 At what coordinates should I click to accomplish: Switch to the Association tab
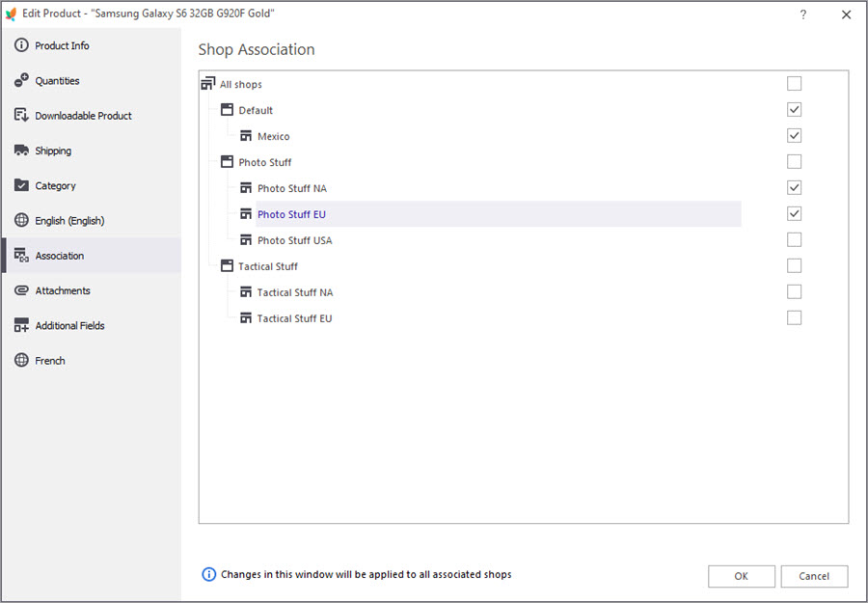tap(60, 256)
